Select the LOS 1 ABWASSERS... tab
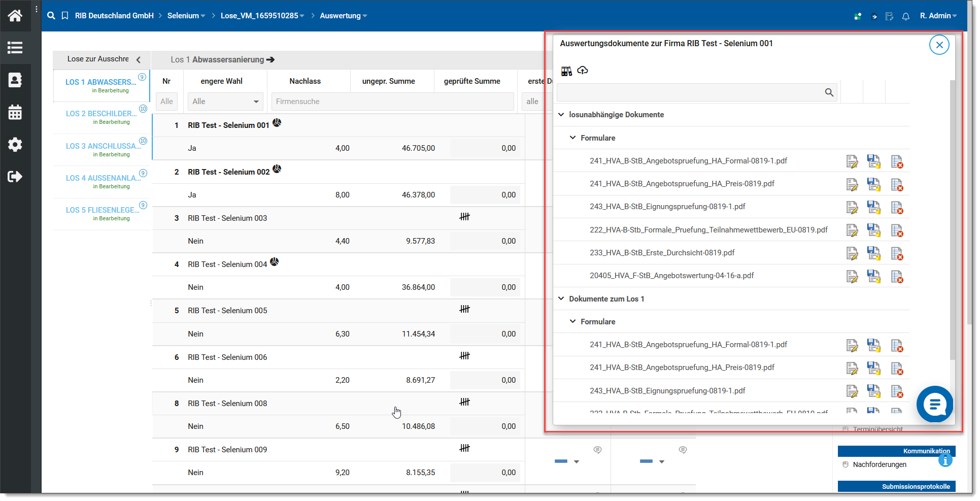Viewport: 980px width, 501px height. tap(102, 85)
